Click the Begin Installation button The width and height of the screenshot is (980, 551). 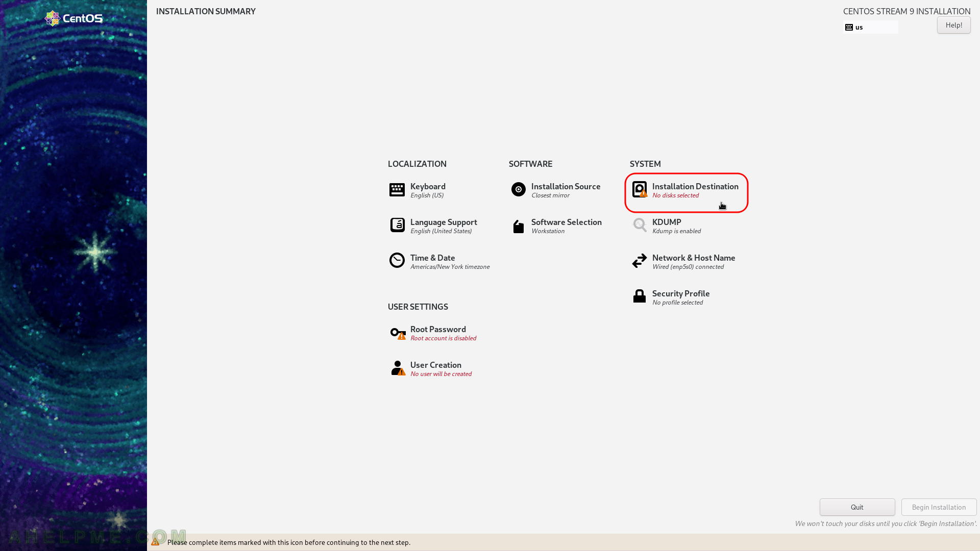(x=939, y=507)
